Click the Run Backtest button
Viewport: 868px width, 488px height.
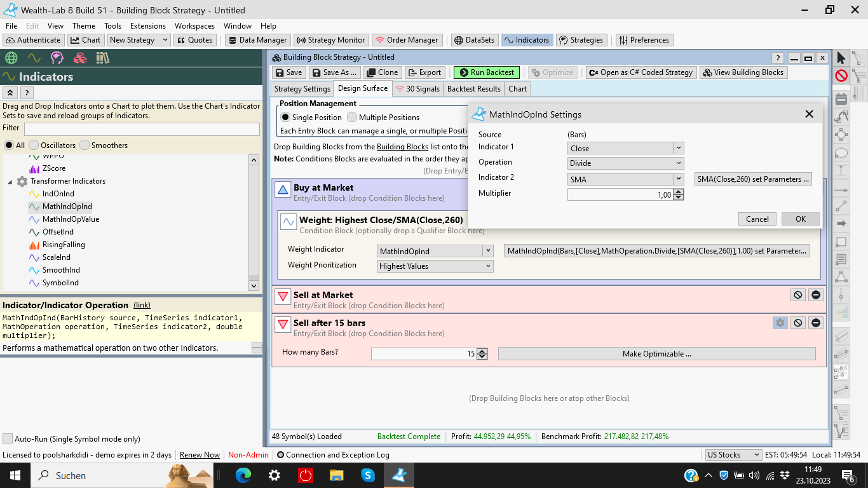(x=487, y=72)
